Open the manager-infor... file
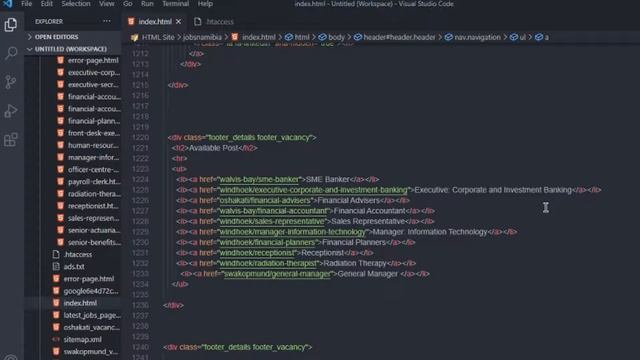The image size is (640, 360). point(93,158)
